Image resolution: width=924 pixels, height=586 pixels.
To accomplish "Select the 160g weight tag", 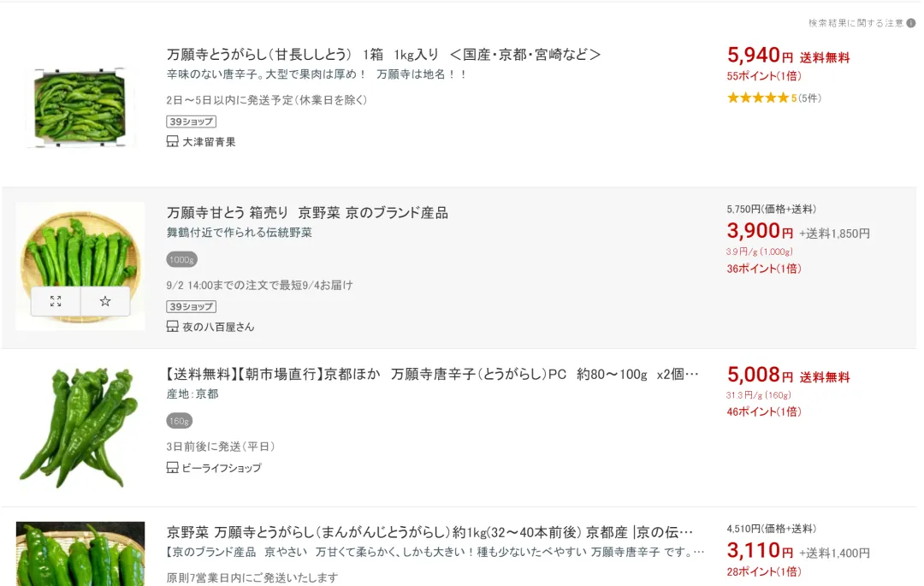I will point(180,421).
